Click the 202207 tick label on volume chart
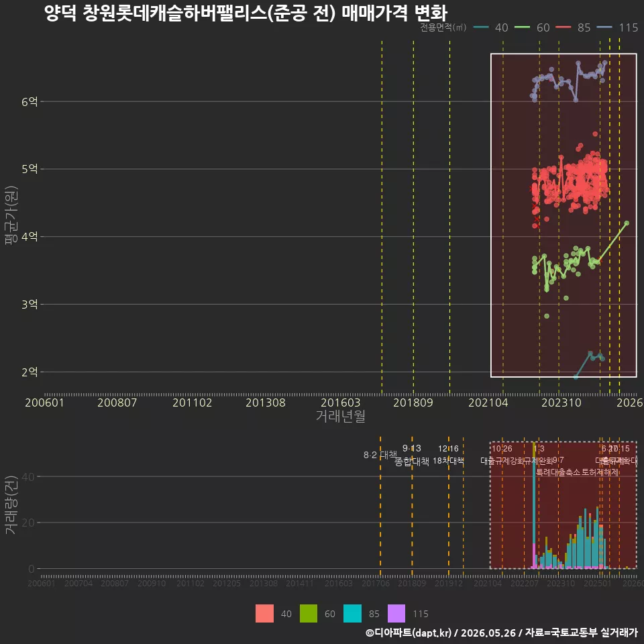The width and height of the screenshot is (644, 644). (524, 583)
